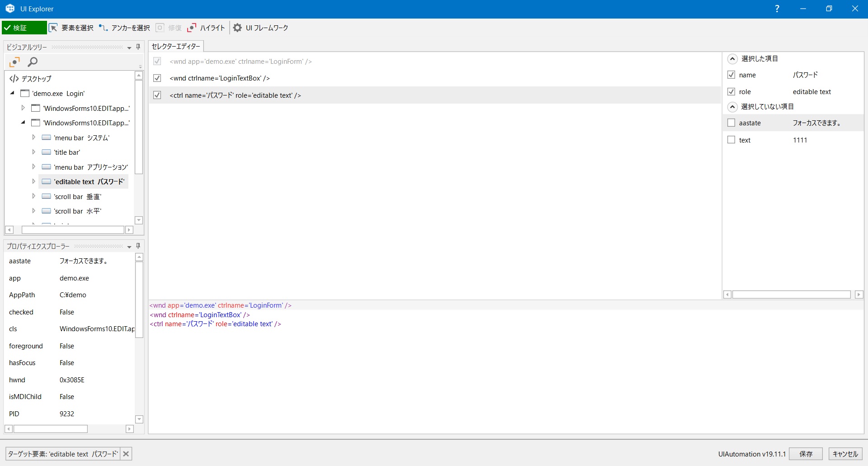The height and width of the screenshot is (466, 868).
Task: Click the selector XML text area
Action: pos(506,366)
